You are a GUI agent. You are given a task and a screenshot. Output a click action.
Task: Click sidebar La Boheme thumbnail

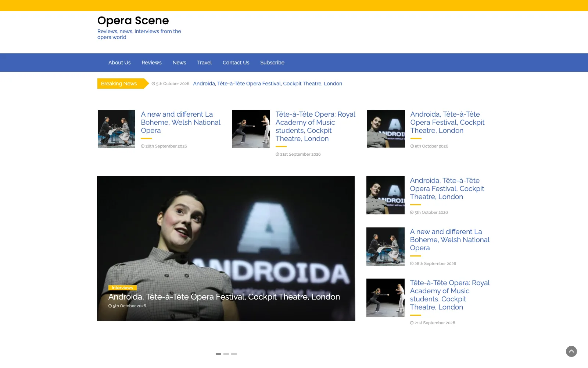[x=386, y=247]
